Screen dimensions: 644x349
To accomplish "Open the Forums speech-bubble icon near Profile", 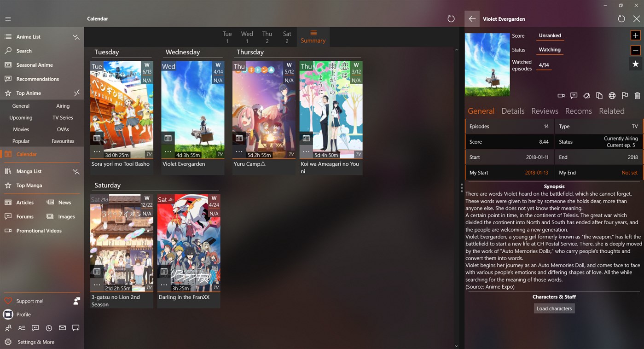I will tap(35, 328).
